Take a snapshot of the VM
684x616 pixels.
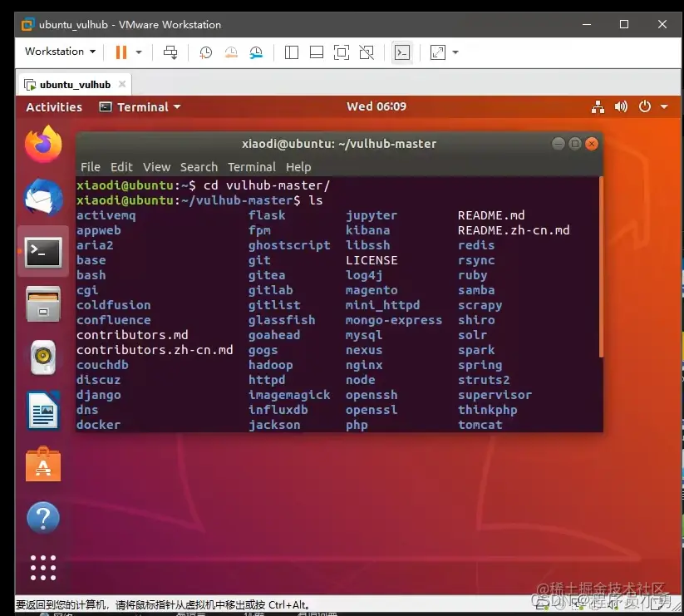click(205, 52)
